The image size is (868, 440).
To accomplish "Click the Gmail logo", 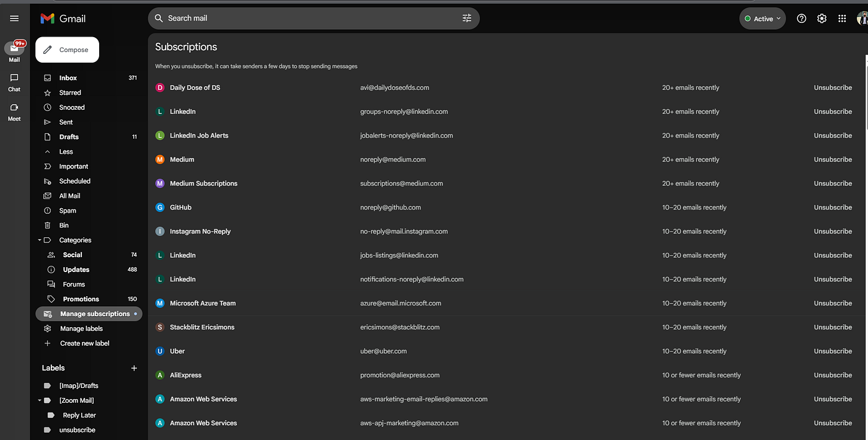I will (63, 19).
